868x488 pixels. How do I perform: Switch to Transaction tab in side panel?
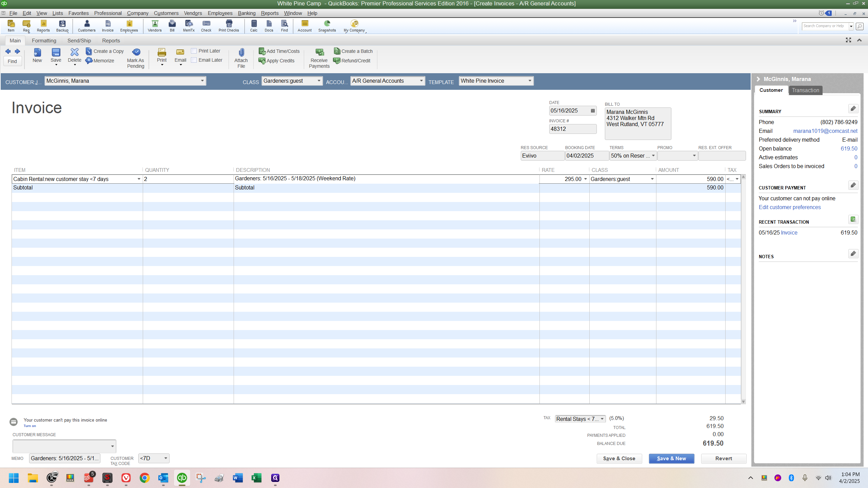[x=805, y=90]
